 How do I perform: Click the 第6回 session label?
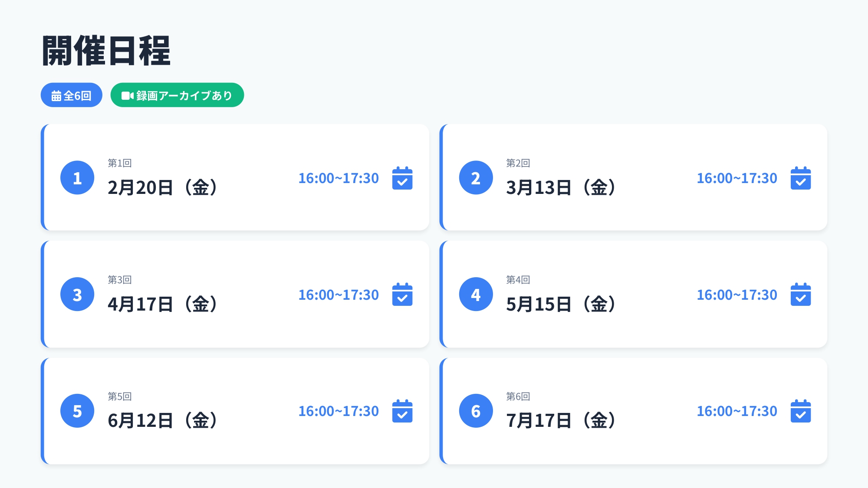point(518,396)
